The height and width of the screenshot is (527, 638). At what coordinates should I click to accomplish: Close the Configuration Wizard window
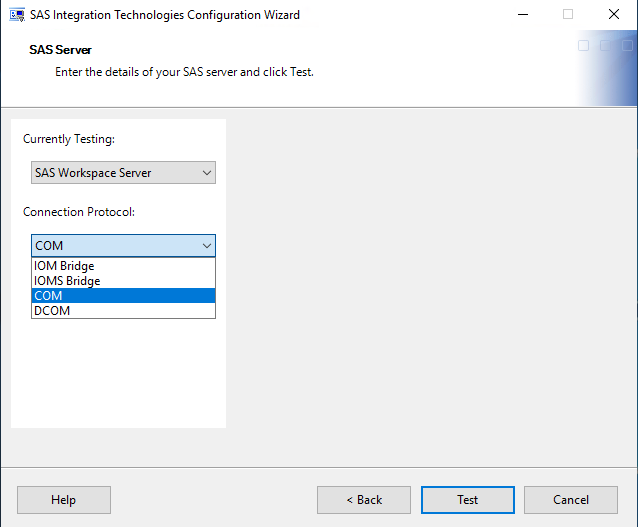point(613,15)
